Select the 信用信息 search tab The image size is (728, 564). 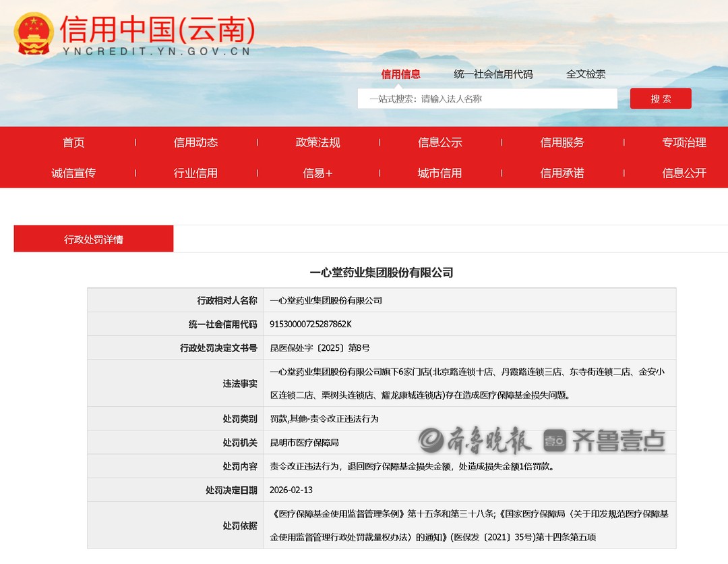click(x=400, y=74)
